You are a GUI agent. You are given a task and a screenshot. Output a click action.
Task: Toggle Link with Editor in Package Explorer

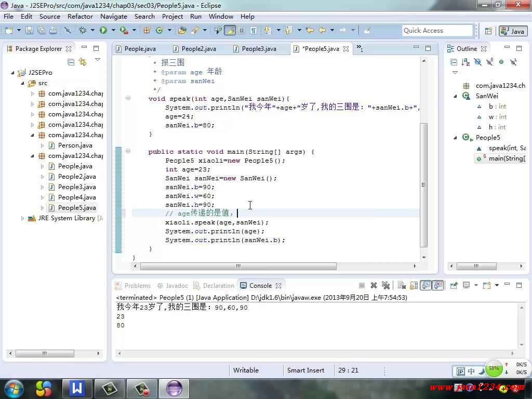pyautogui.click(x=83, y=62)
